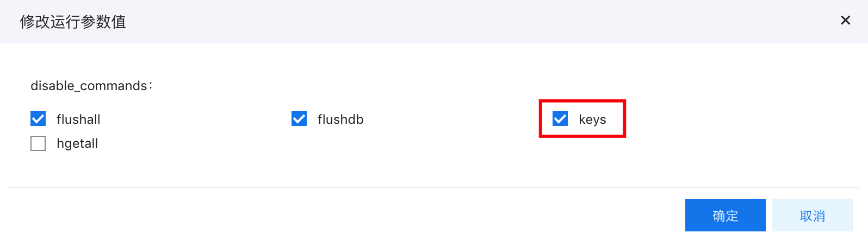This screenshot has width=868, height=239.
Task: Click the hgetall label text
Action: tap(77, 144)
